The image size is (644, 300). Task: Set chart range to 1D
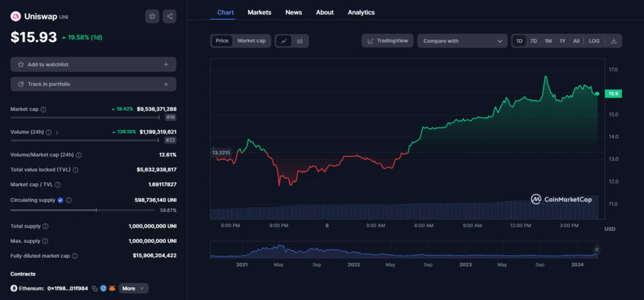519,41
